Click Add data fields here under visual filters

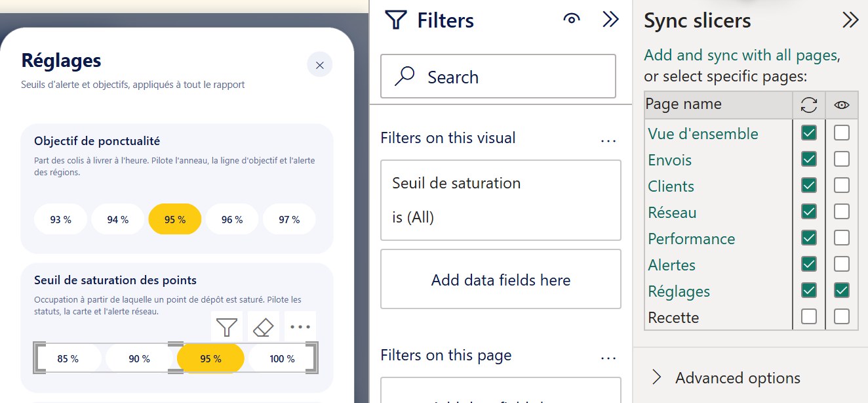coord(501,280)
